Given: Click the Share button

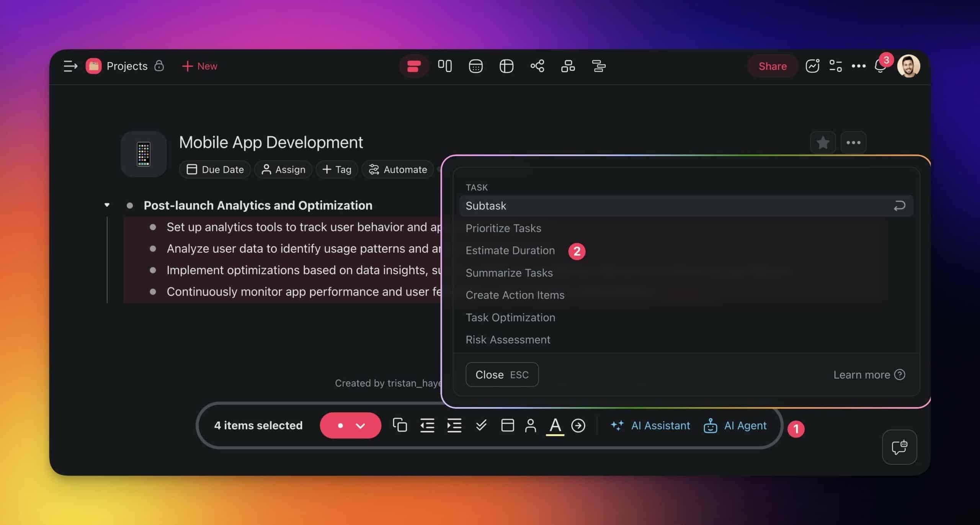Looking at the screenshot, I should click(772, 66).
